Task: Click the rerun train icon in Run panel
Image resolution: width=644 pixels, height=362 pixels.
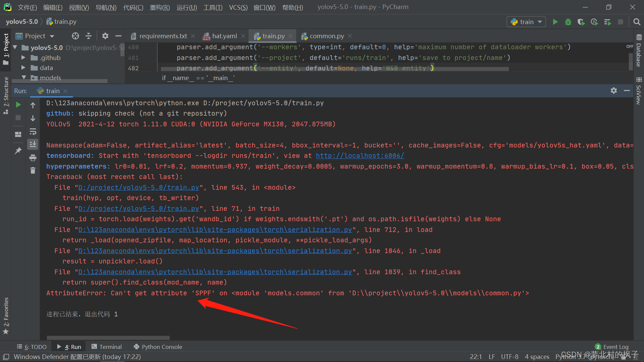Action: pos(18,105)
